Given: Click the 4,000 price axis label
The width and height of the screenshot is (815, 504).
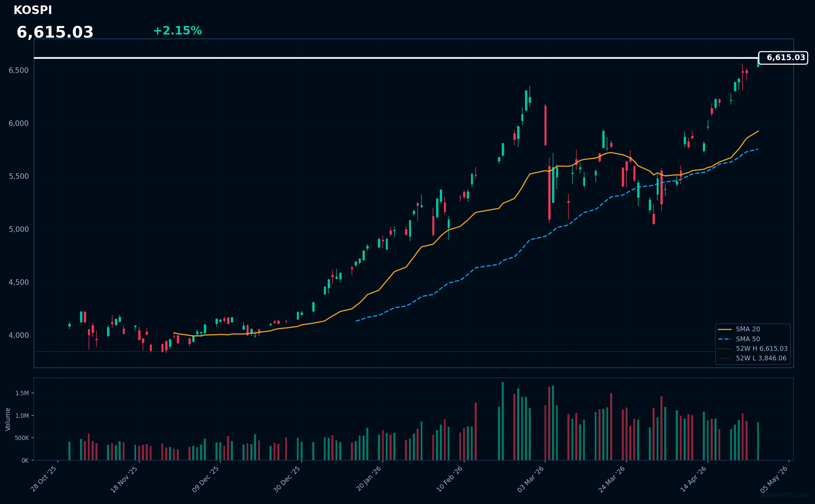Looking at the screenshot, I should [18, 335].
